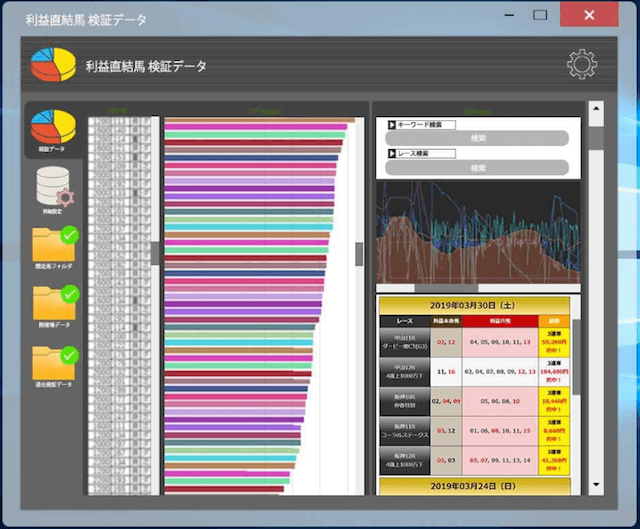Viewport: 640px width, 529px height.
Task: Click the cell 02, 04, 07, 08, 09, 12, 13
Action: (x=500, y=372)
